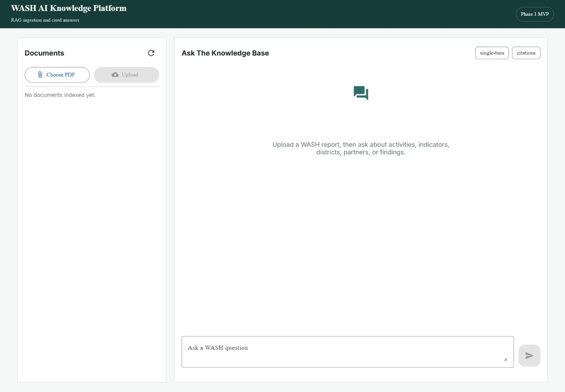The width and height of the screenshot is (565, 392).
Task: Click the chat bubbles icon
Action: pos(361,93)
